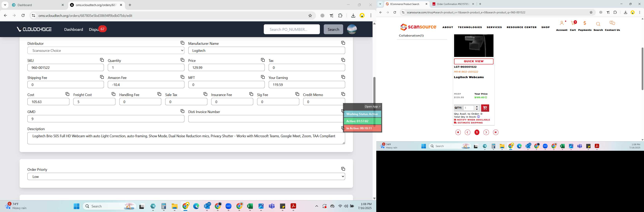Open the Collaboration(1) filter

coord(411,36)
